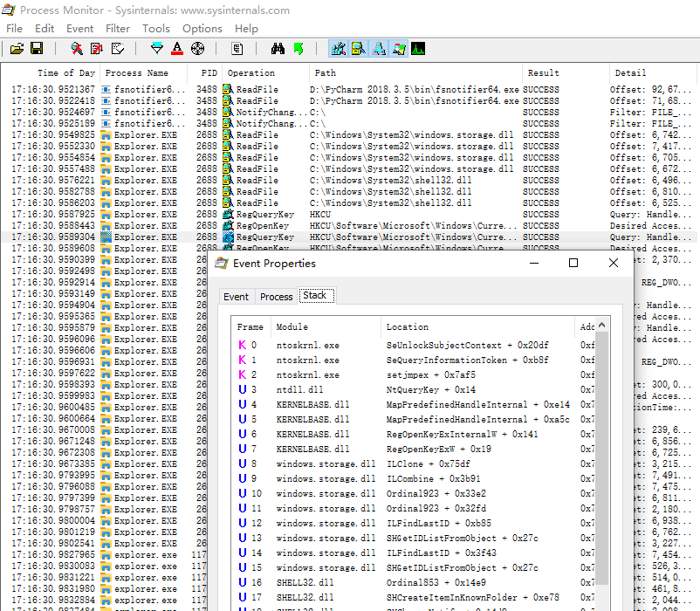700x611 pixels.
Task: Open the Filter funnel tool
Action: click(x=157, y=49)
